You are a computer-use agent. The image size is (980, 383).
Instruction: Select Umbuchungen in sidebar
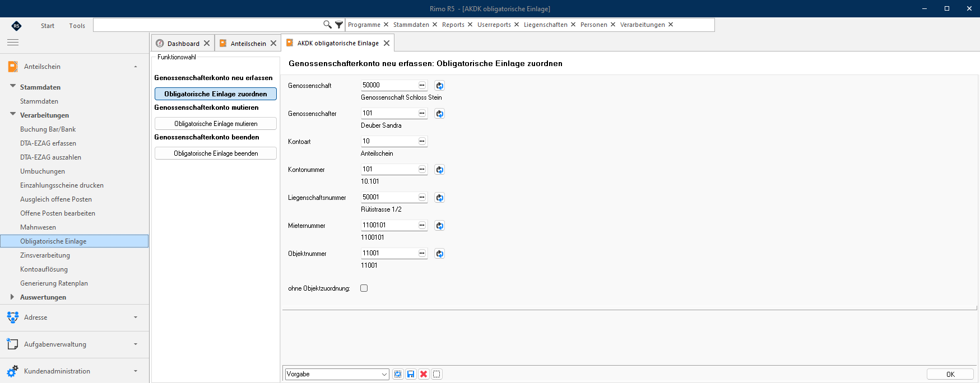(43, 171)
